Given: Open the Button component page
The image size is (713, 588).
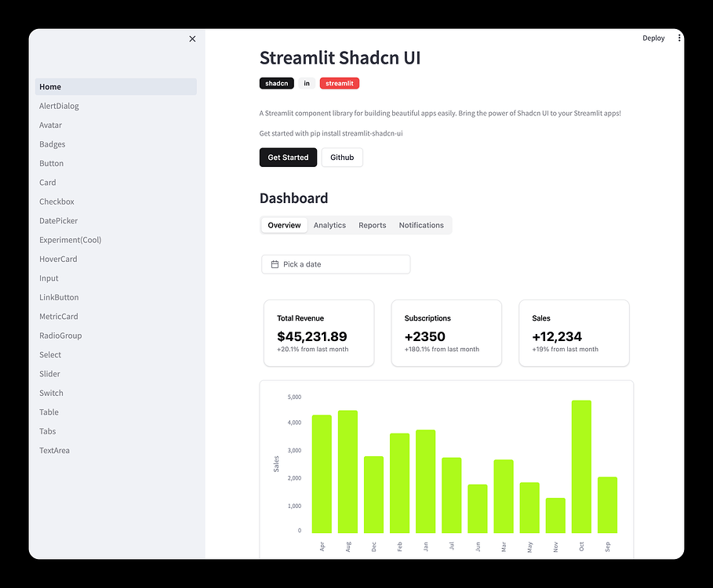Looking at the screenshot, I should (116, 163).
